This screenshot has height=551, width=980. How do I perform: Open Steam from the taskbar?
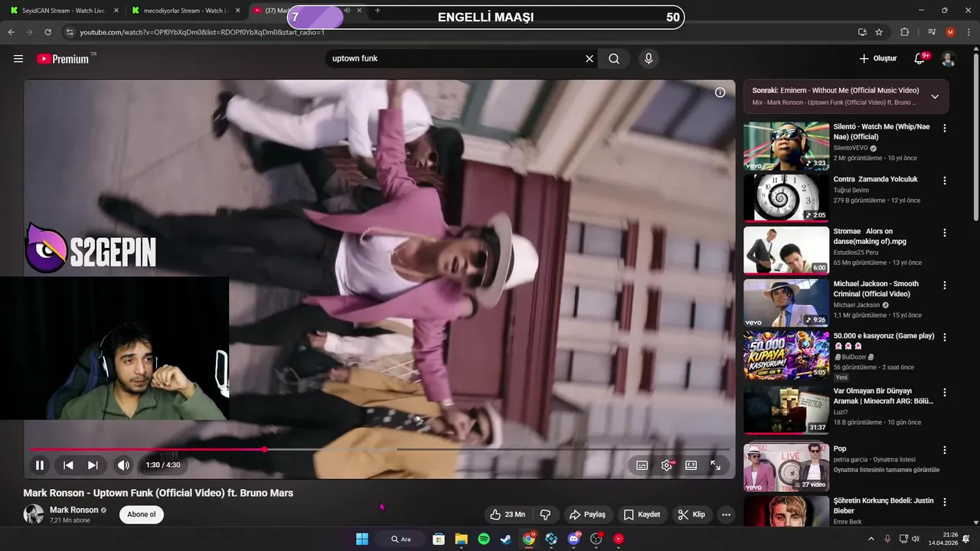506,539
